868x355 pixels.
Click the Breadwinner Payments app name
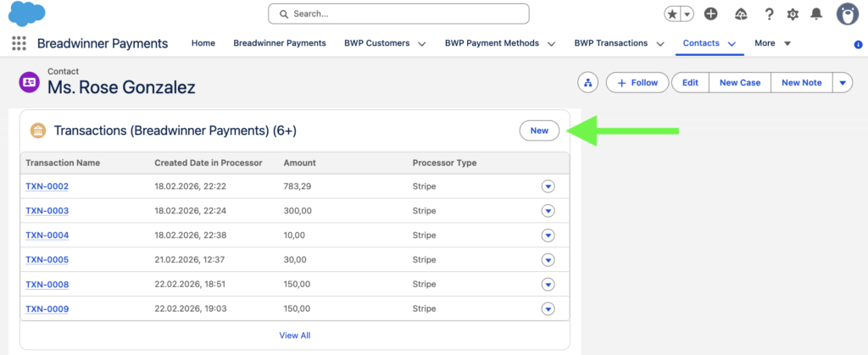pos(103,43)
